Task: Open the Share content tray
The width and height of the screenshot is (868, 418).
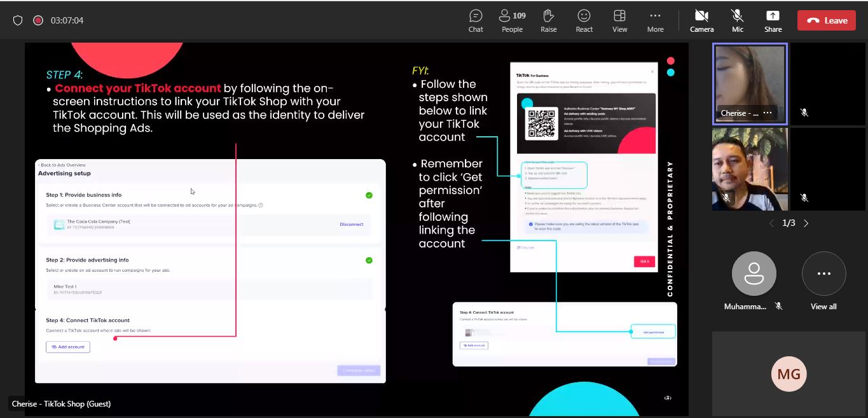Action: point(773,20)
